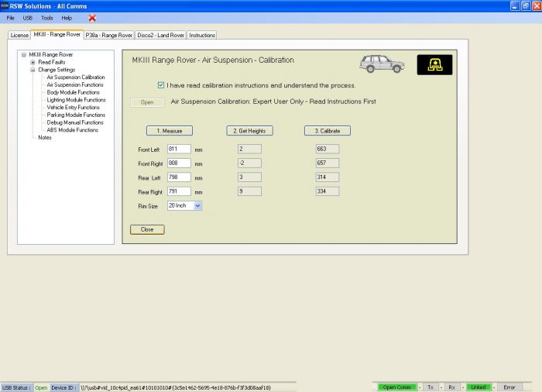Open the Instructions tab
The height and width of the screenshot is (392, 542).
[202, 36]
